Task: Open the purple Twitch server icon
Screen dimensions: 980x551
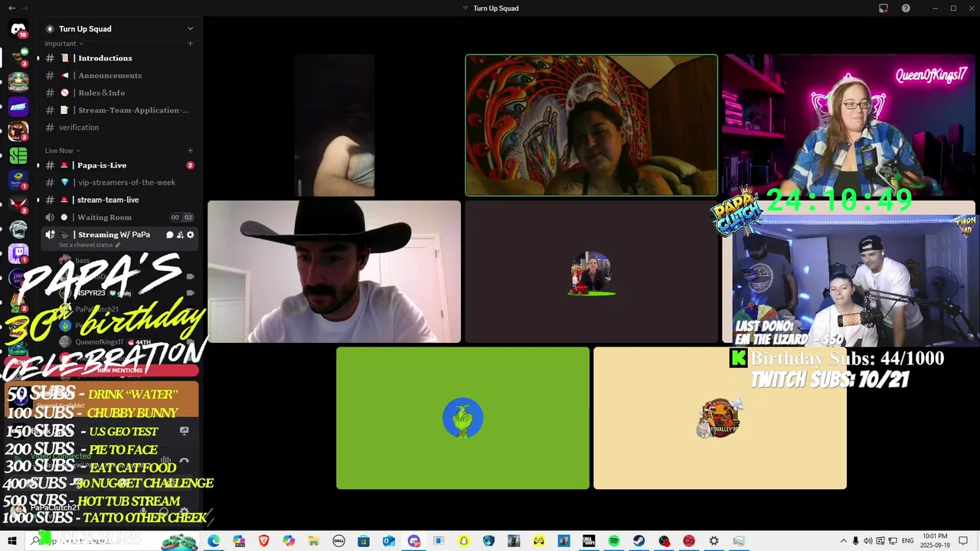Action: tap(18, 252)
